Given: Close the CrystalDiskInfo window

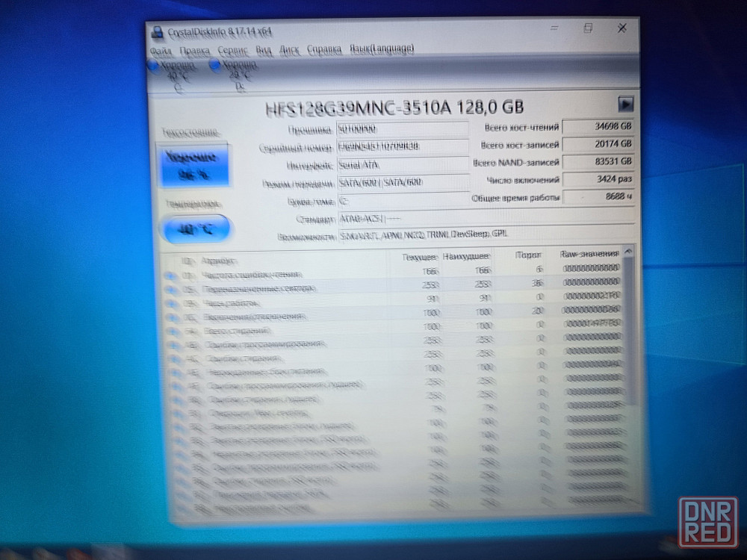Looking at the screenshot, I should coord(622,28).
